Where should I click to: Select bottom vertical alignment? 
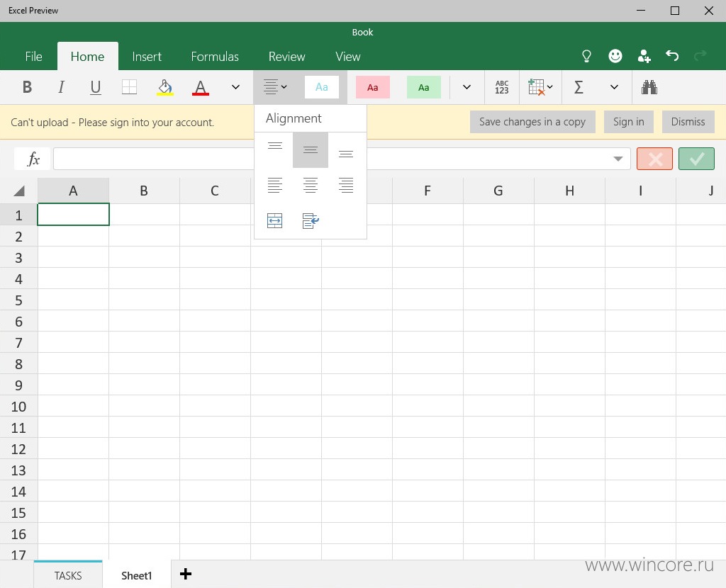(346, 154)
